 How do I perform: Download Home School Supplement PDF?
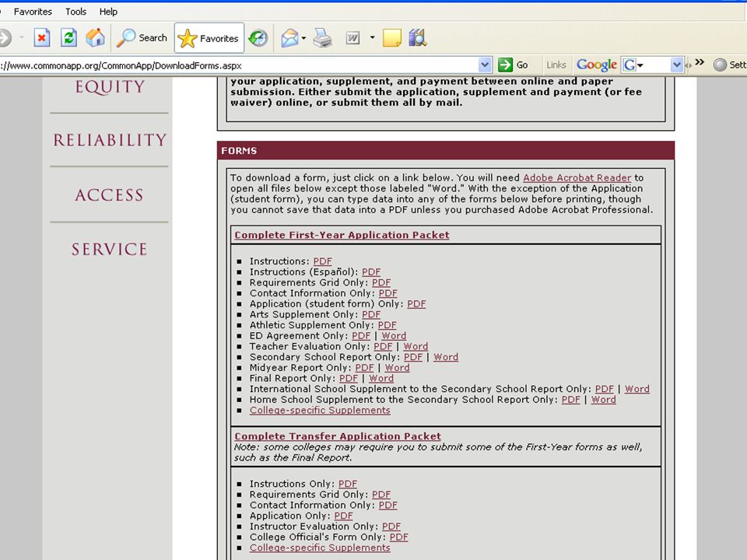570,400
